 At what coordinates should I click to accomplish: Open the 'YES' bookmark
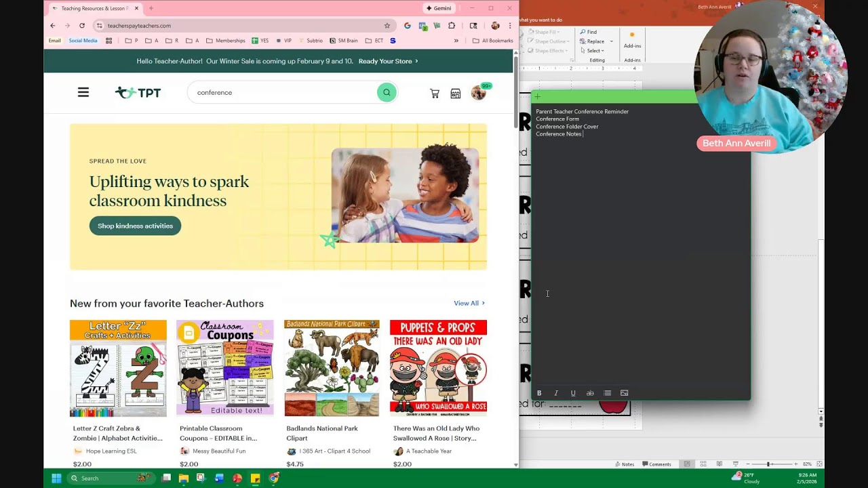[260, 41]
